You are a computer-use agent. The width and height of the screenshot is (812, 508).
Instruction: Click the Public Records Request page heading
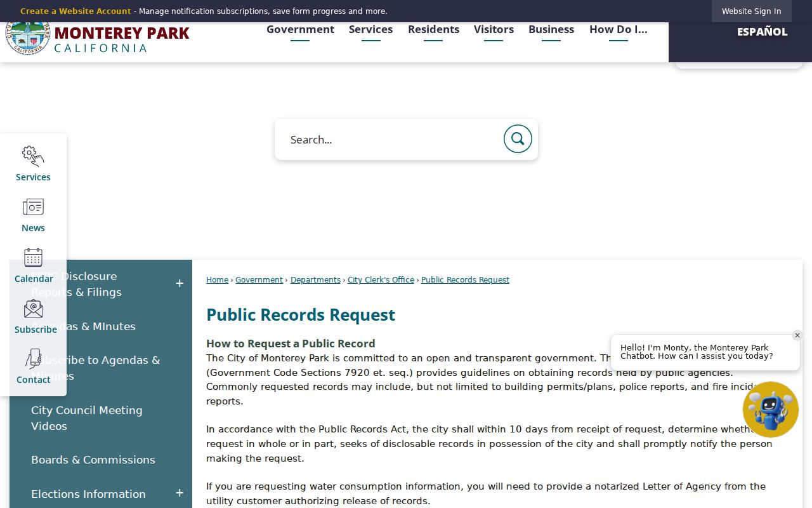pos(301,315)
